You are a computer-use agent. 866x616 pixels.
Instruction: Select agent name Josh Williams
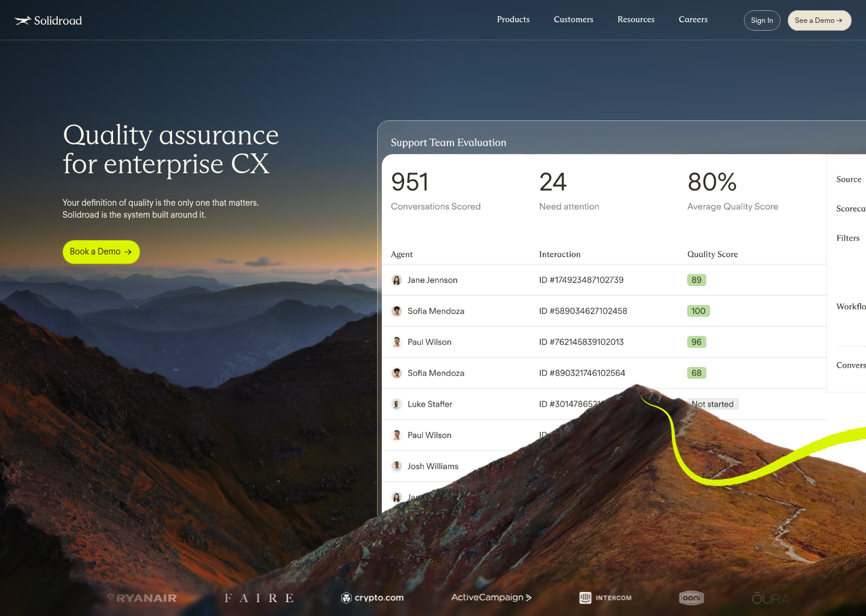[433, 466]
